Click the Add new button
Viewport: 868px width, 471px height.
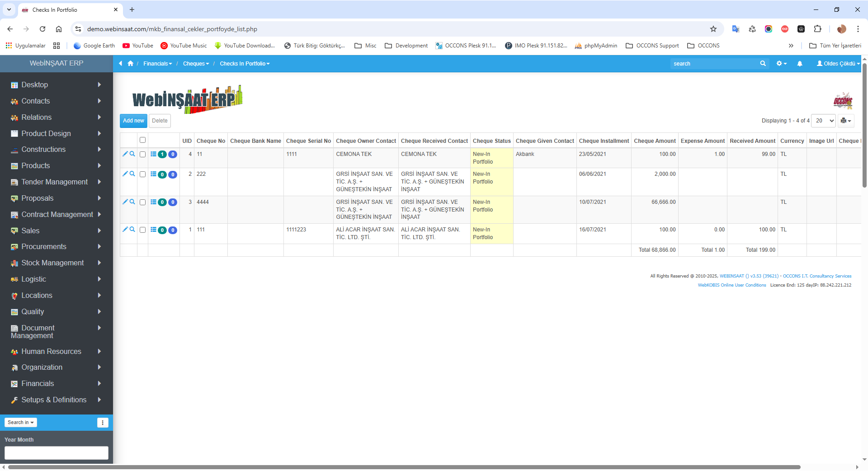point(133,121)
